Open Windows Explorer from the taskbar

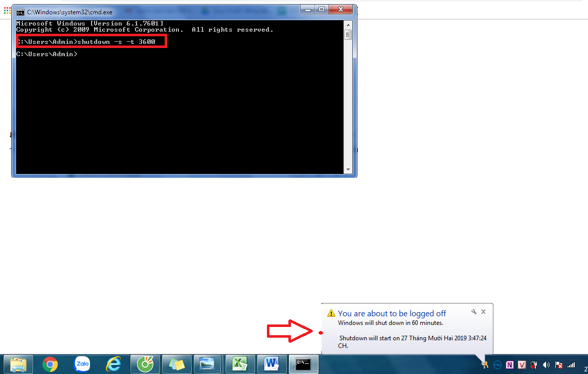click(x=18, y=364)
